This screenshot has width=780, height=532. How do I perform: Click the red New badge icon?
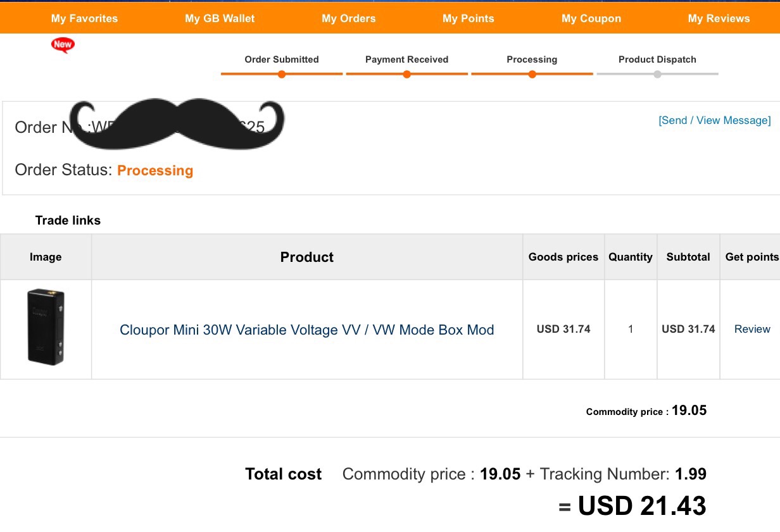tap(63, 45)
